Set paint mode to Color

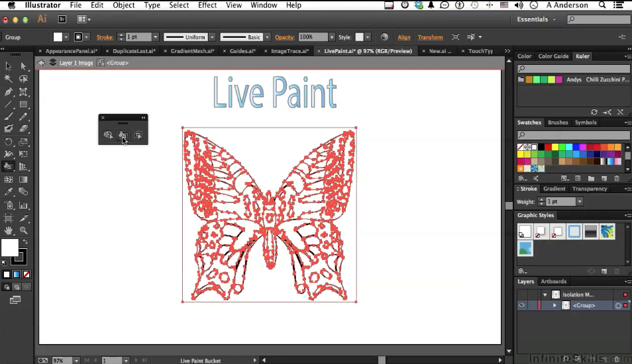coord(7,275)
